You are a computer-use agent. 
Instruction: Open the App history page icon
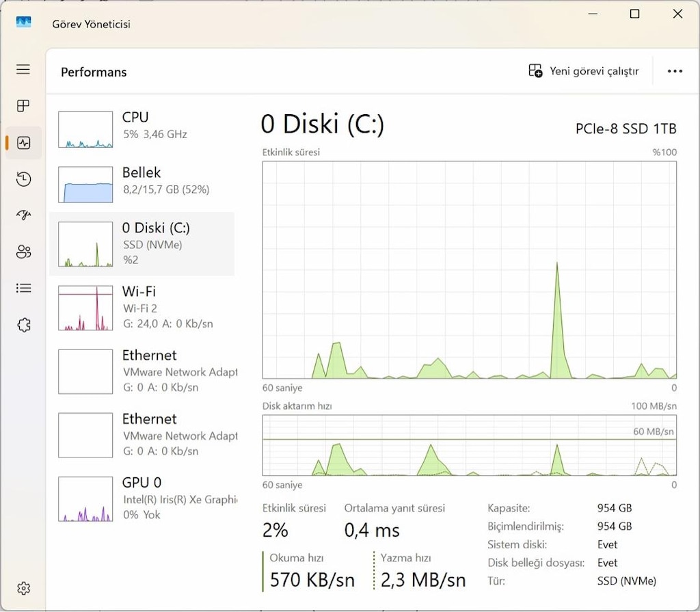point(23,178)
